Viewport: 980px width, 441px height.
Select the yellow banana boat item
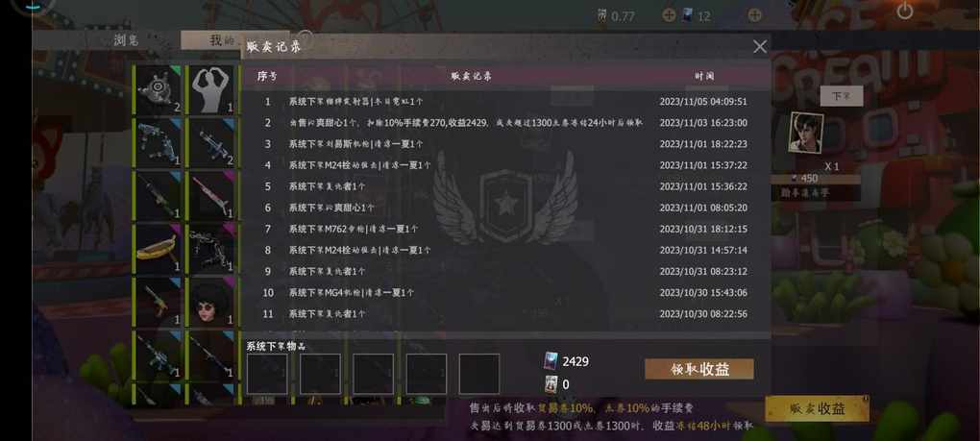click(x=159, y=249)
